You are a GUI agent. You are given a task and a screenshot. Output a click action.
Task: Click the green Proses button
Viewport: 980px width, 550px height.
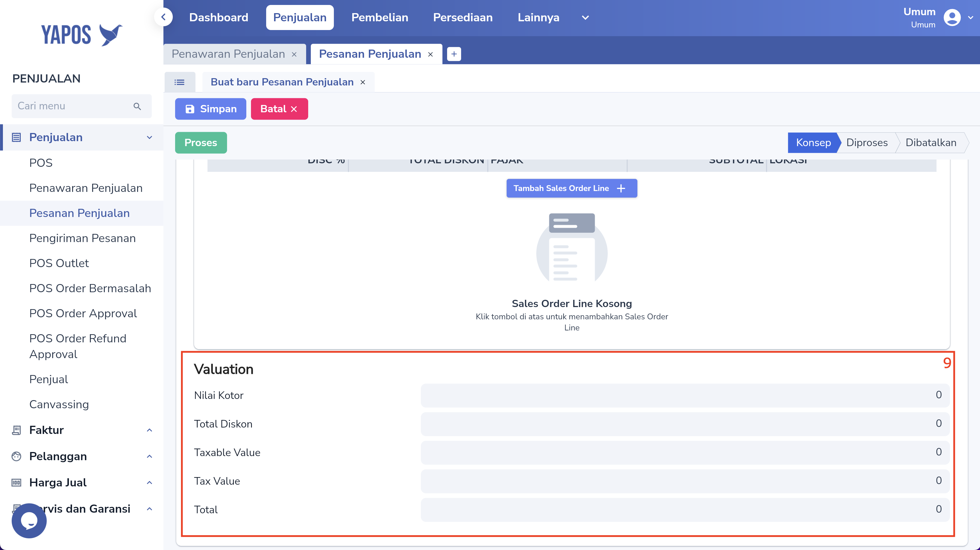201,143
